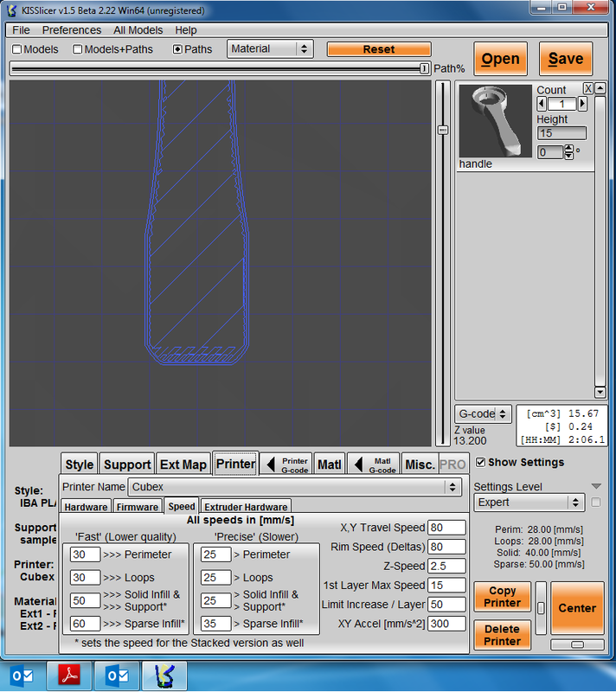Open the G-code display dropdown
The height and width of the screenshot is (692, 616).
(483, 414)
